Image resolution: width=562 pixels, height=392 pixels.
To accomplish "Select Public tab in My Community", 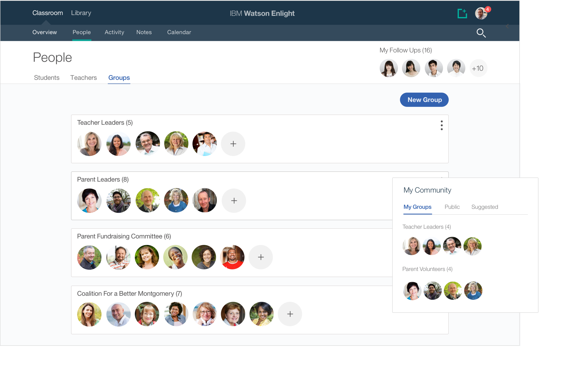I will tap(452, 207).
